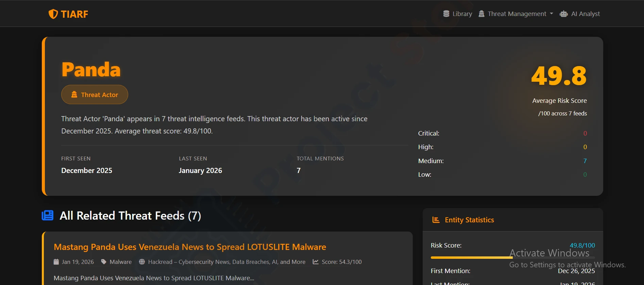Click the orange Risk Score progress bar
Viewport: 644px width, 285px height.
click(x=471, y=258)
